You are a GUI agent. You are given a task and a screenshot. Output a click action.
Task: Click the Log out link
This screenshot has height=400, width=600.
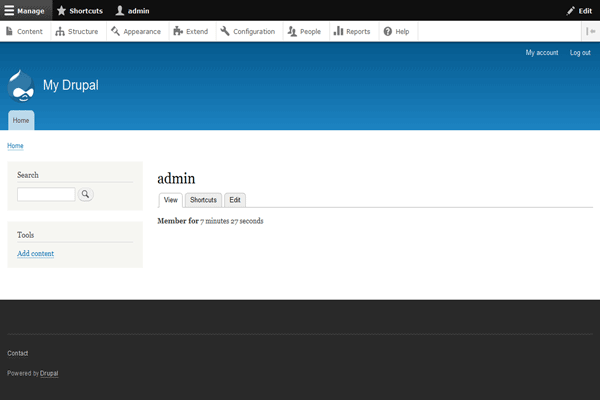pos(580,52)
